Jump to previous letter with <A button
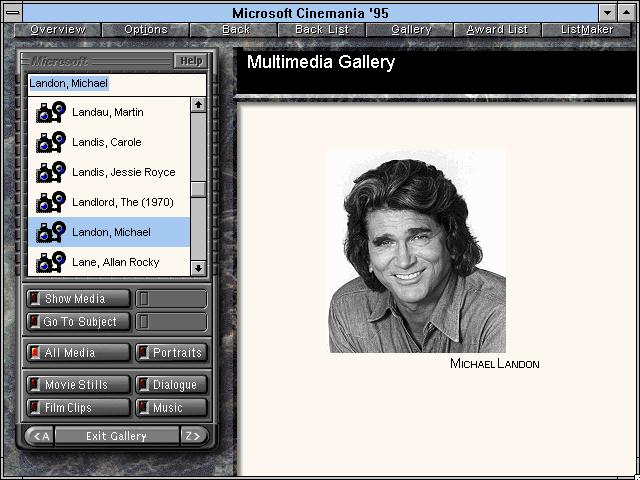640x480 pixels. pos(40,436)
